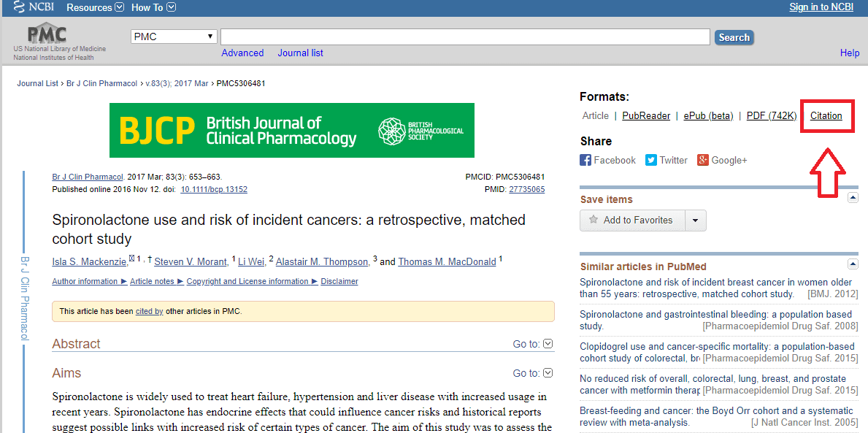
Task: Open the Disclaimer link
Action: (339, 281)
